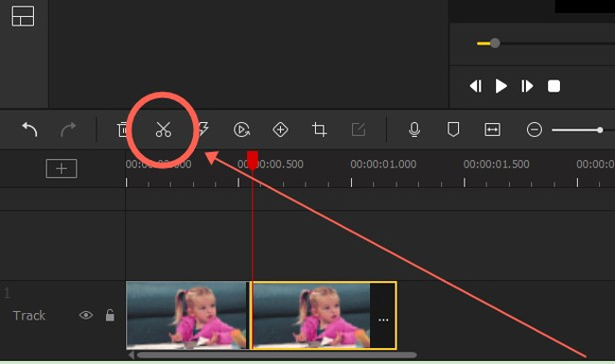Undo the last edit

click(x=29, y=130)
